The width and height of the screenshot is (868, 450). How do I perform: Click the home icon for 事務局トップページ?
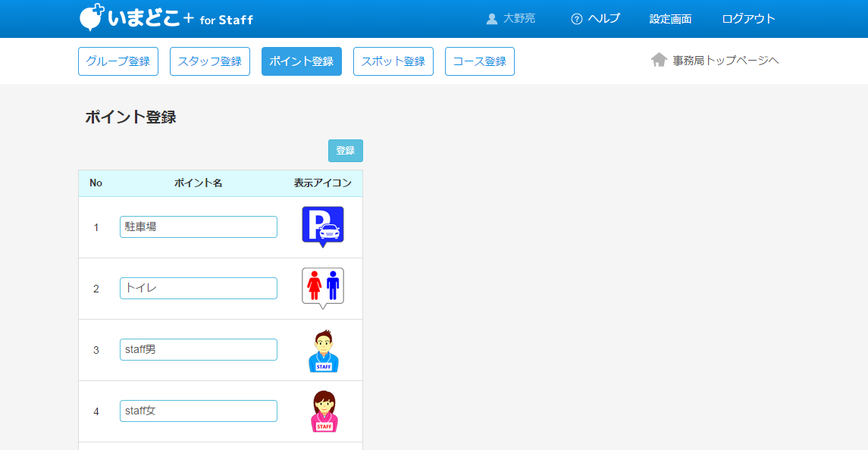(659, 60)
